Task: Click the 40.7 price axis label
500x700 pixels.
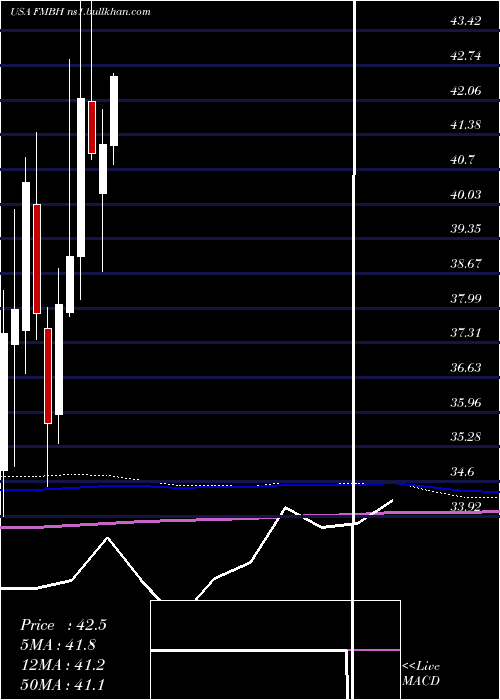Action: [463, 159]
